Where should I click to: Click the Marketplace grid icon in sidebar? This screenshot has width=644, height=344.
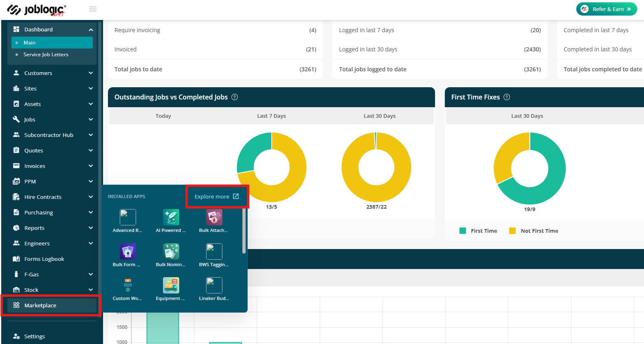(x=16, y=305)
